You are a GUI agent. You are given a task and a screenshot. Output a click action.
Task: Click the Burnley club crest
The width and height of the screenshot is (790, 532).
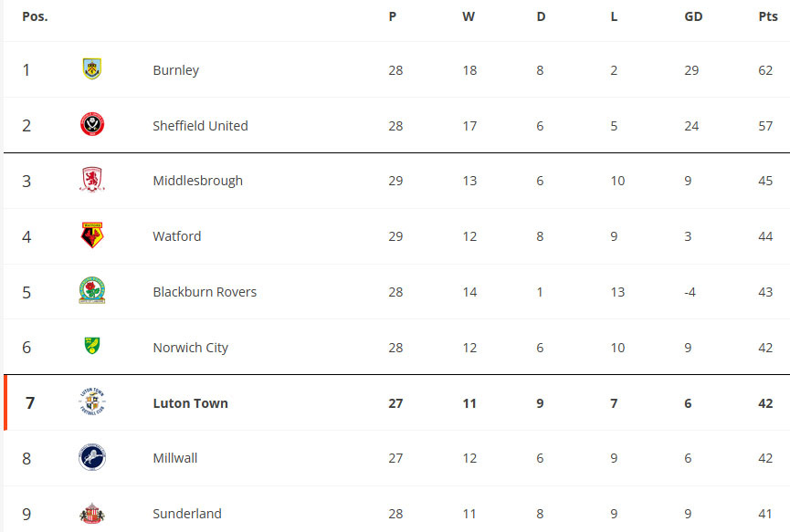coord(92,69)
